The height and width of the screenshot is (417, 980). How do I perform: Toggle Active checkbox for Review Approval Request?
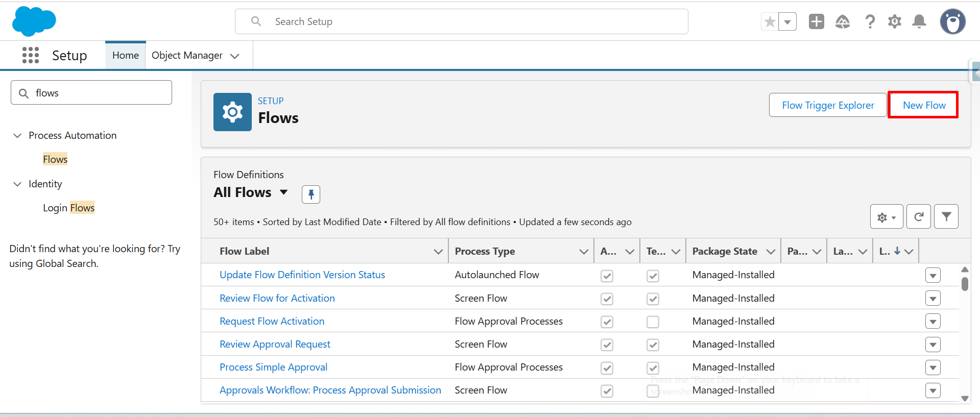click(607, 345)
